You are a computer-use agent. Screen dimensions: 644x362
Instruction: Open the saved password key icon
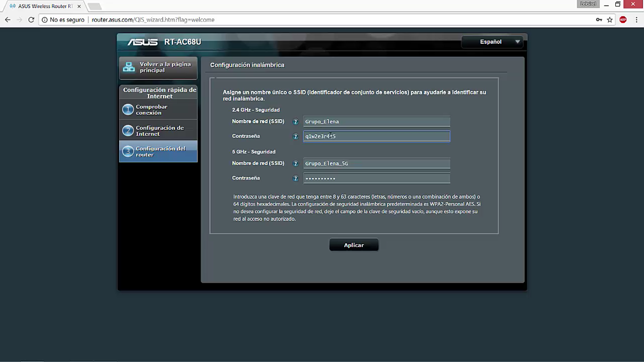[599, 20]
